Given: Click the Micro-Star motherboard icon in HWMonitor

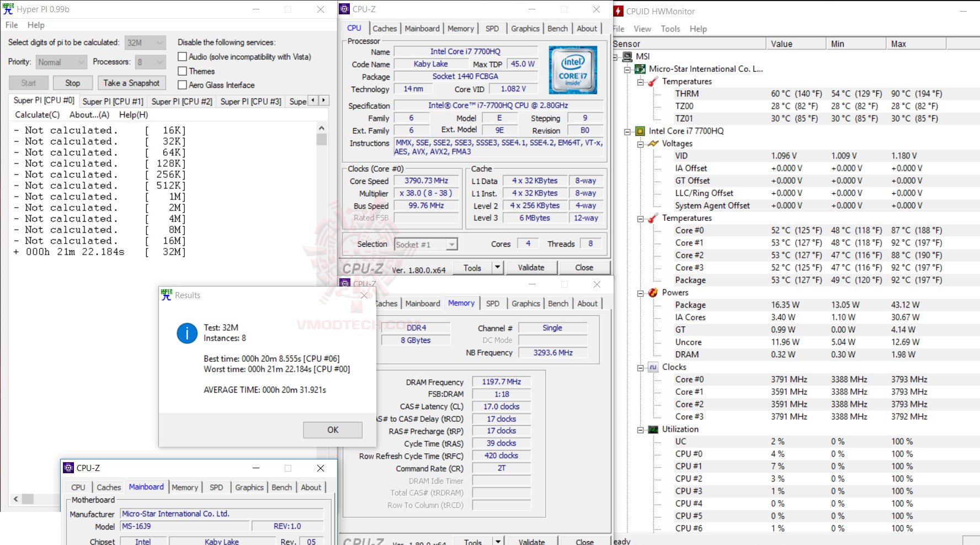Looking at the screenshot, I should pos(640,69).
